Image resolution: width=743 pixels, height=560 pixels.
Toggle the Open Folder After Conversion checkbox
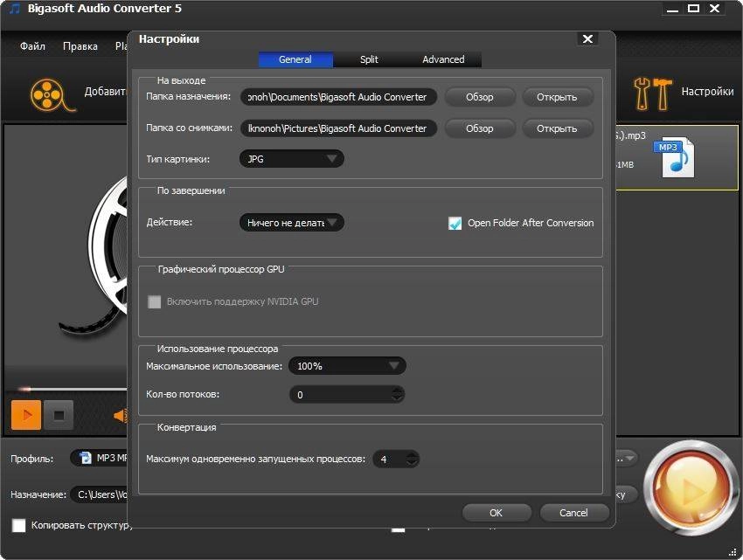point(455,223)
